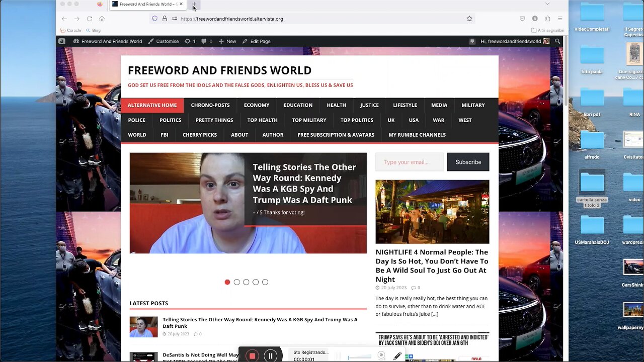Open the featured Kennedy KGB Spy slide
Image resolution: width=644 pixels, height=362 pixels.
(x=248, y=203)
